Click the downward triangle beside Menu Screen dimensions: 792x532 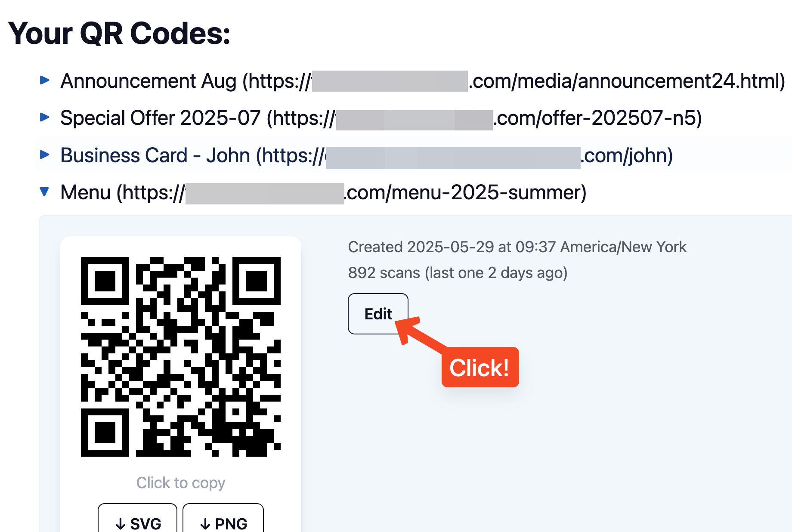tap(45, 192)
